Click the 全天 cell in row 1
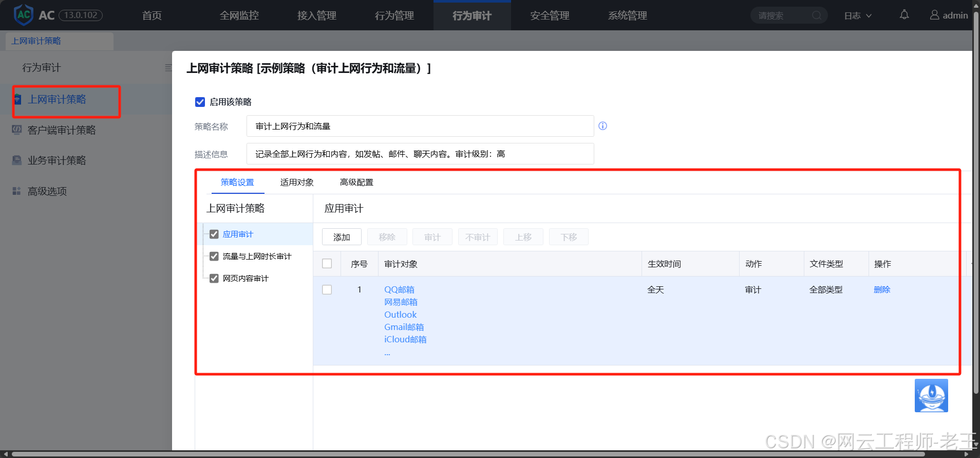Image resolution: width=980 pixels, height=458 pixels. point(655,289)
